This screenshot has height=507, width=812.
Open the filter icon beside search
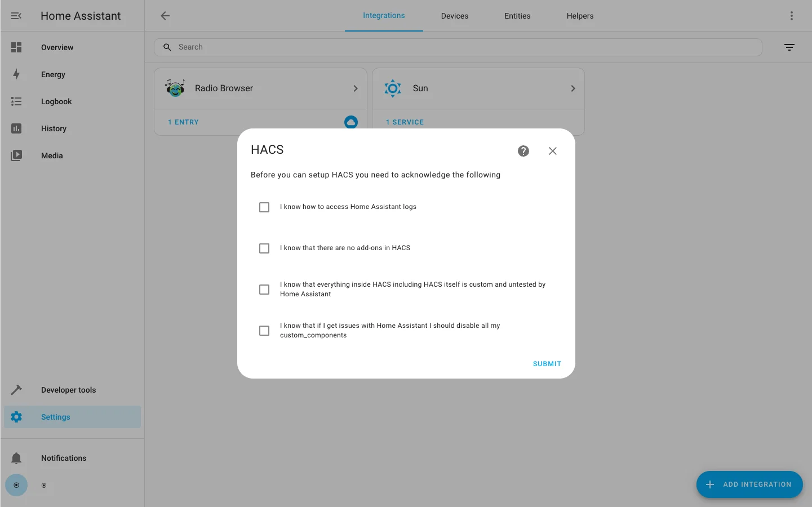click(789, 47)
